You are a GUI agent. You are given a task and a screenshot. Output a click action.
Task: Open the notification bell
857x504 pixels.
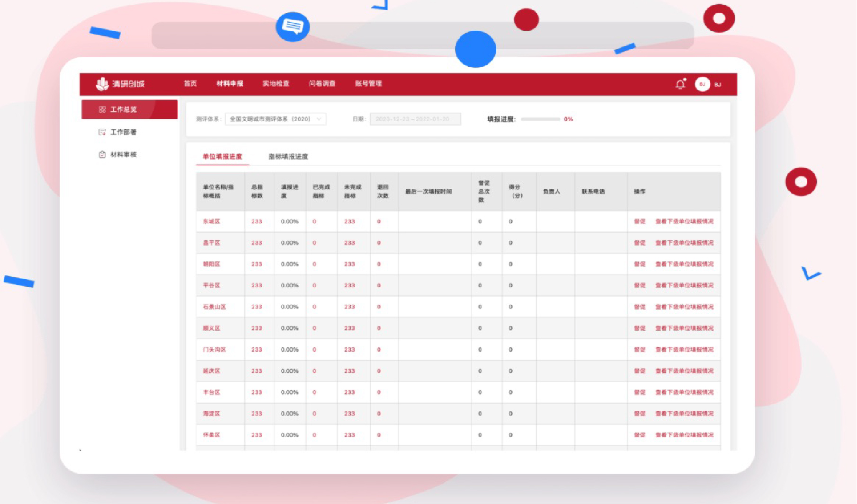click(x=680, y=84)
